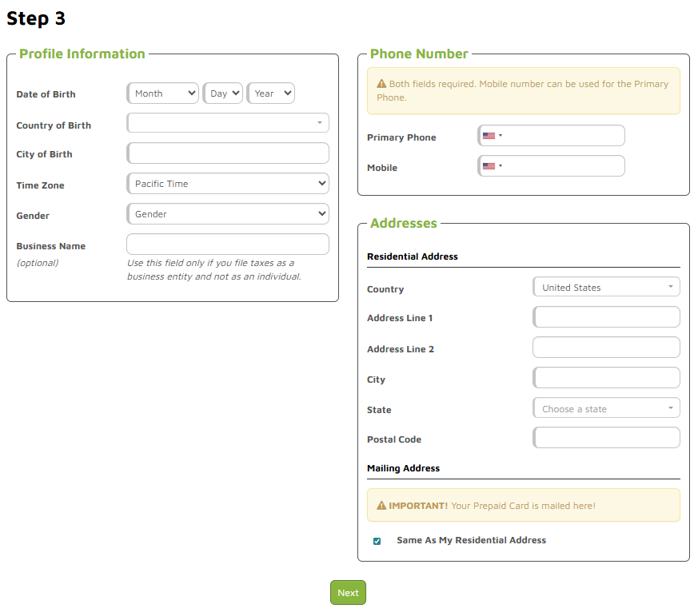Screen dimensions: 694x616
Task: Select the Address Line 1 field
Action: (x=606, y=317)
